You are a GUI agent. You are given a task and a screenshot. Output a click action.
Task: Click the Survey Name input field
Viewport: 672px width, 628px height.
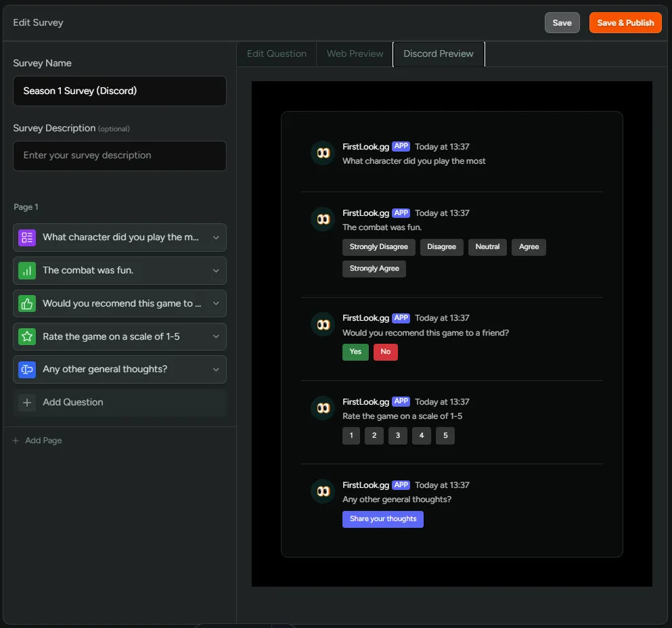(x=119, y=91)
